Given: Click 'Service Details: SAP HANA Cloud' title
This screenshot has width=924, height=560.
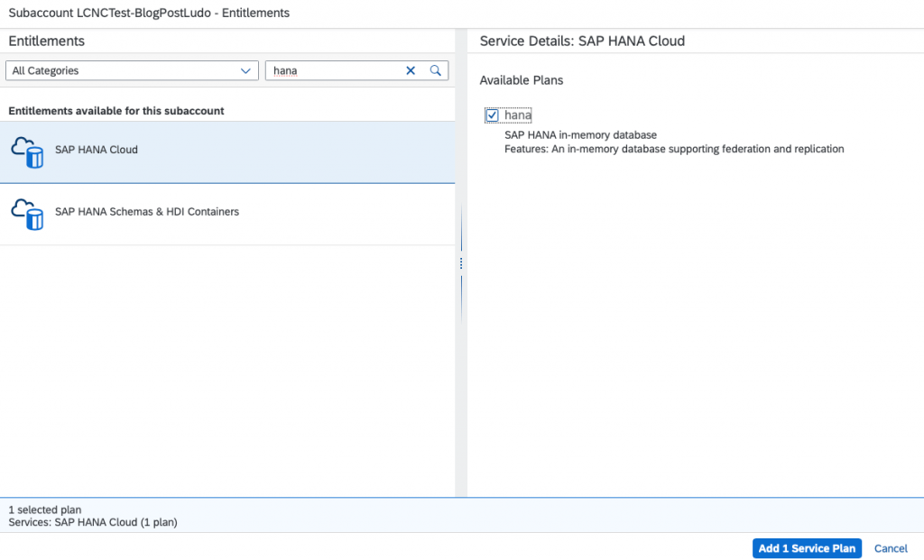Looking at the screenshot, I should (x=582, y=41).
